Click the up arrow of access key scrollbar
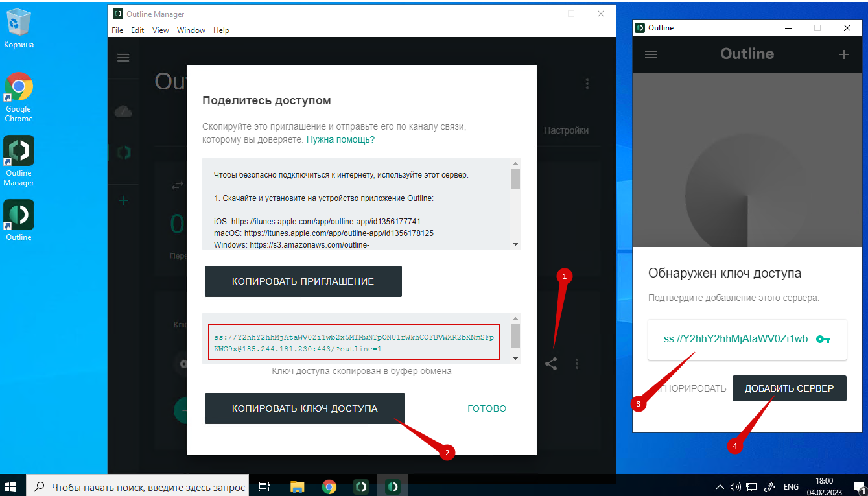Image resolution: width=868 pixels, height=496 pixels. [516, 318]
